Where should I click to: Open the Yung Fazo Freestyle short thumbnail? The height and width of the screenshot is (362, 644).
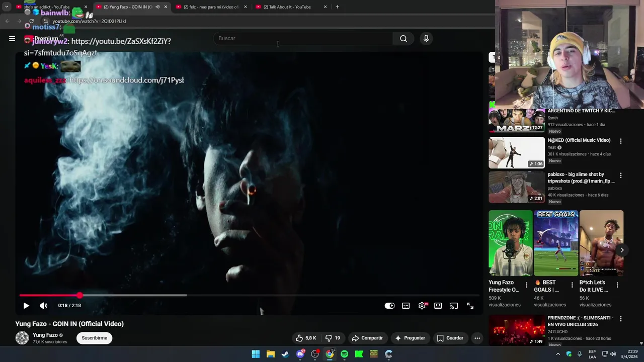pos(511,243)
